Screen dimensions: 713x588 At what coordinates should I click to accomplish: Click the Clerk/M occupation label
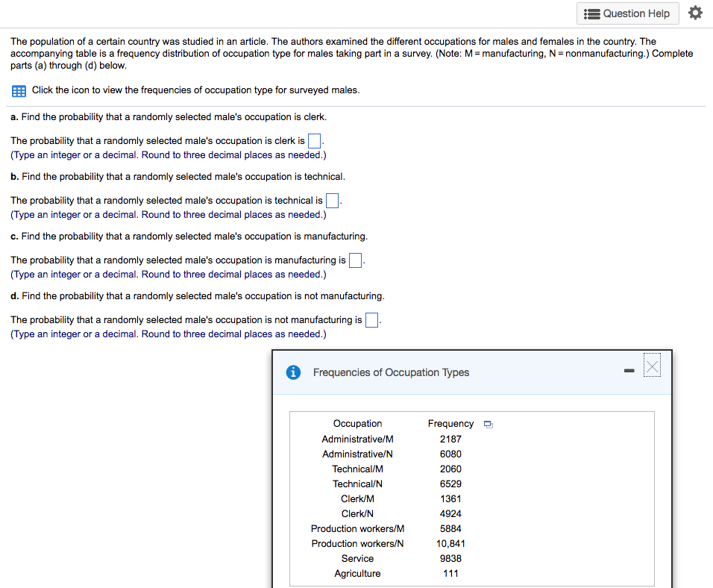click(x=357, y=499)
